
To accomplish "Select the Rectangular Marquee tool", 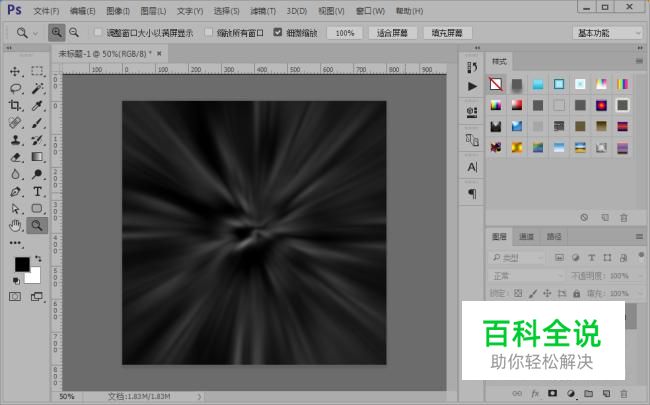I will pos(37,71).
